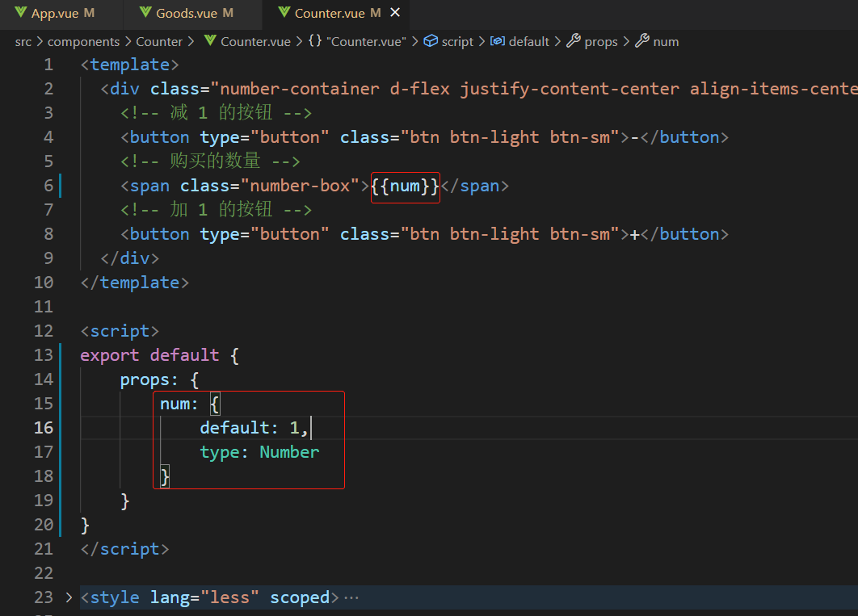The width and height of the screenshot is (858, 616).
Task: Click the braces symbol icon in breadcrumb
Action: 314,41
